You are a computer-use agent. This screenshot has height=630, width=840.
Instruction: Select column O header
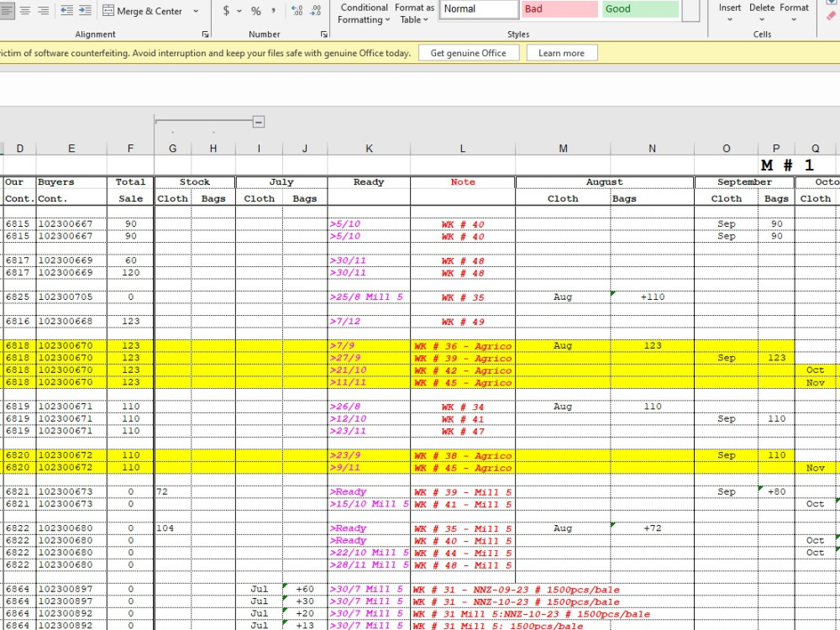pyautogui.click(x=727, y=149)
